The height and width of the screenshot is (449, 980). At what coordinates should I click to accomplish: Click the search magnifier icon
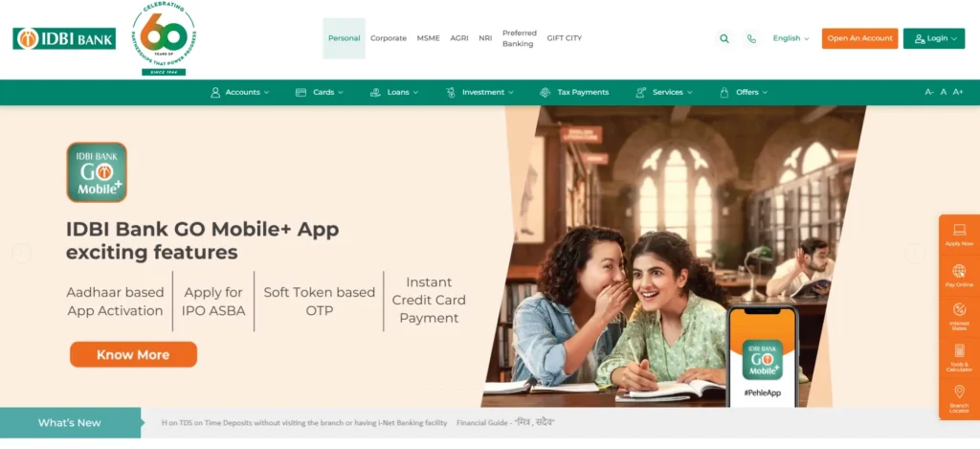[724, 38]
